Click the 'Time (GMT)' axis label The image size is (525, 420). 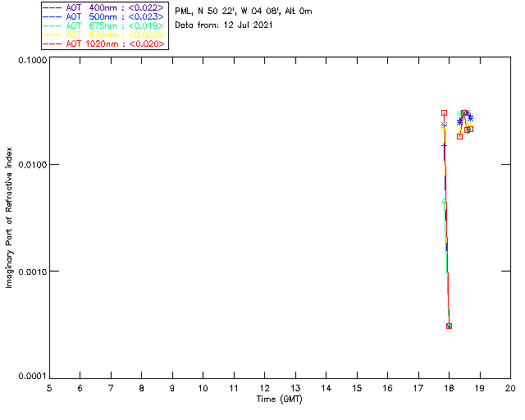pos(279,399)
